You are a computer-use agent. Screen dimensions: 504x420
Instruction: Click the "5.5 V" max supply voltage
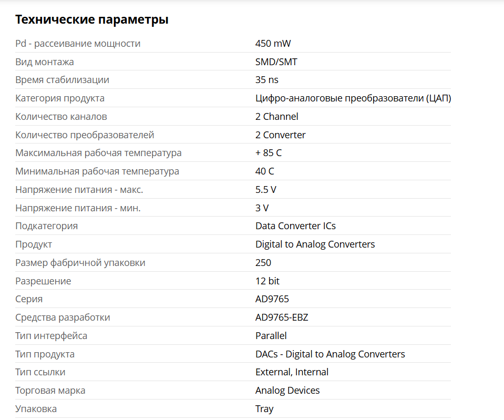coord(265,190)
